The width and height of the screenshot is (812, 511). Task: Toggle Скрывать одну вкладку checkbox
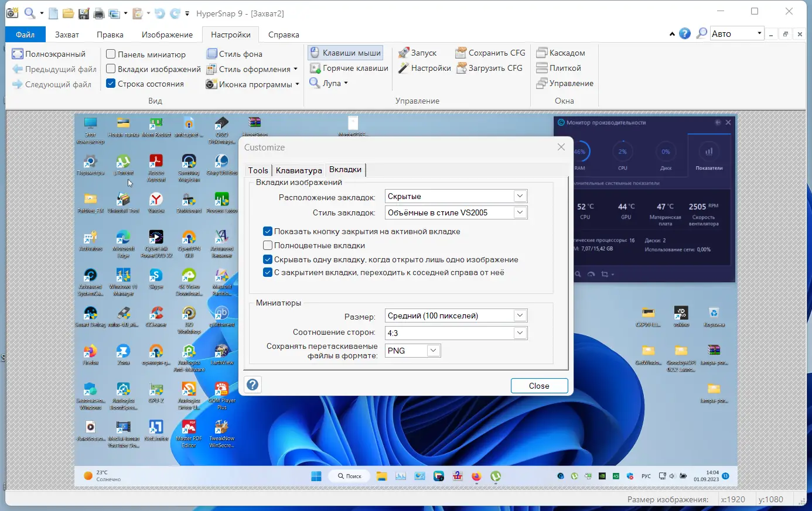pos(268,259)
